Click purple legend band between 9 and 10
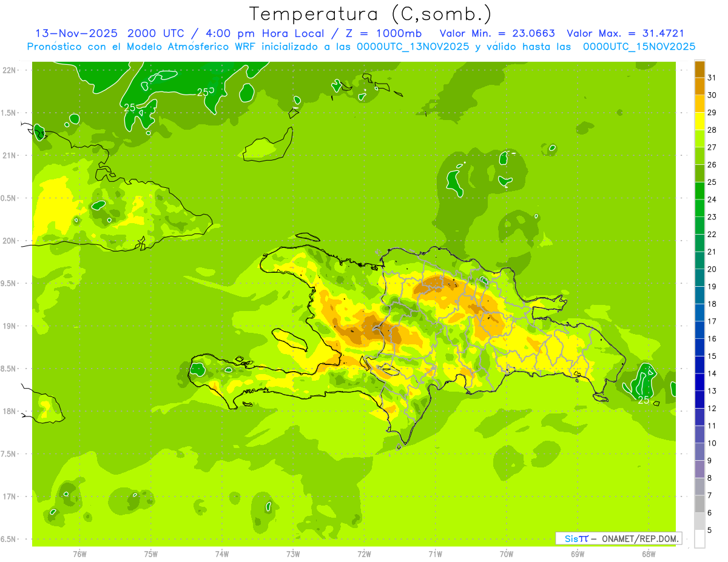Screen dimensions: 728x562 pyautogui.click(x=699, y=451)
